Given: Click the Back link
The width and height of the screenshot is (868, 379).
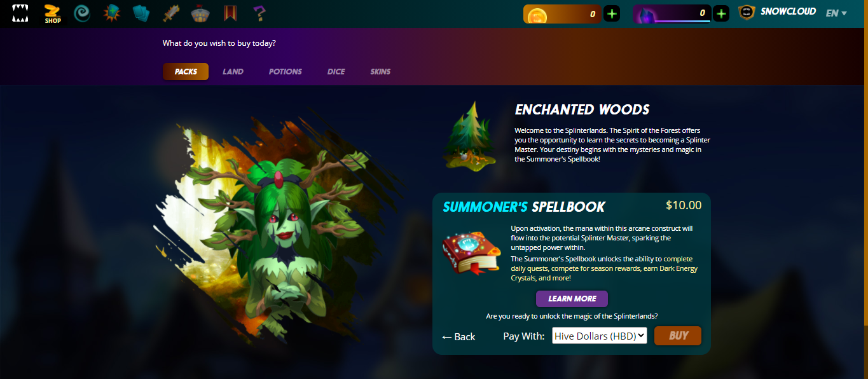Looking at the screenshot, I should tap(458, 337).
